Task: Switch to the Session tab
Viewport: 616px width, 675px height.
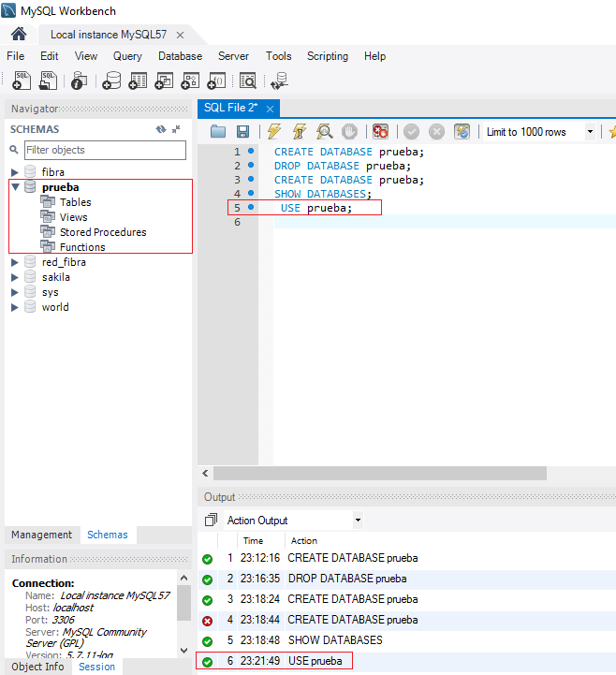Action: pos(96,667)
